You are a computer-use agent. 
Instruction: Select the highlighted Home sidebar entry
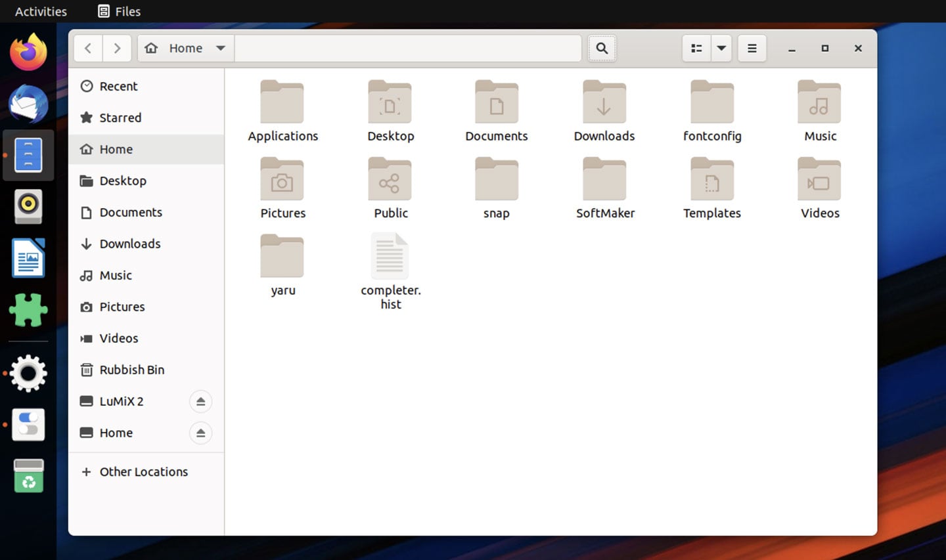point(146,149)
